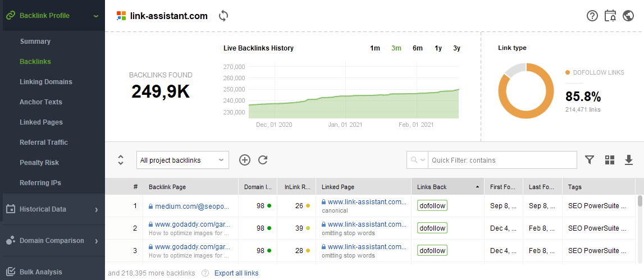The width and height of the screenshot is (644, 280).
Task: Set history range to 3m
Action: [x=396, y=48]
